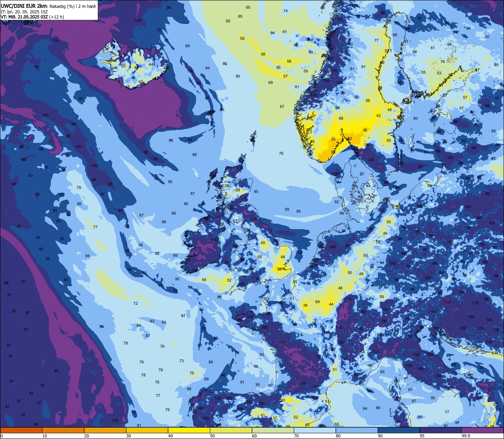Click the 60–70 light green legend swatch
Viewport: 504px width, 439px height.
(x=273, y=430)
